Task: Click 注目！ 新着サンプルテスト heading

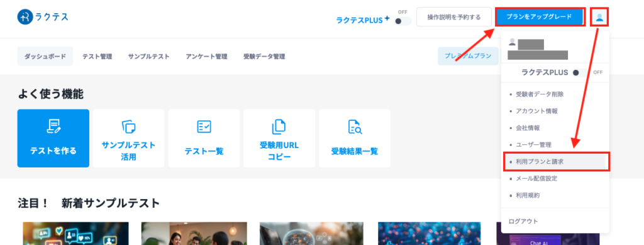Action: click(89, 203)
